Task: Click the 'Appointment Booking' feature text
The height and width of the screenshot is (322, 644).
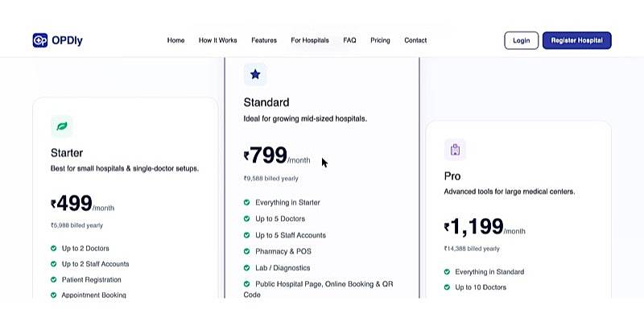Action: [93, 295]
